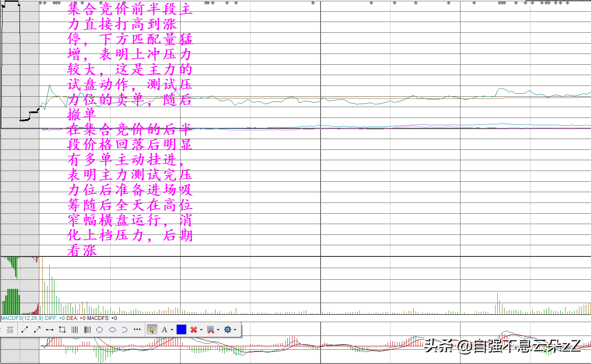Select the horizontal line tool
This screenshot has height=364, width=591.
coord(50,329)
